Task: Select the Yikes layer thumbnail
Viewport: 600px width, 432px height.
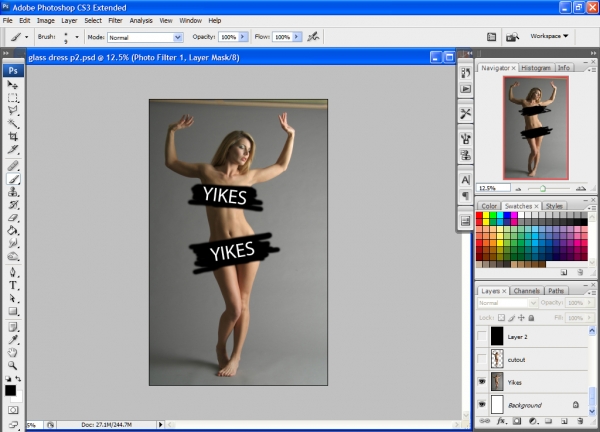Action: tap(497, 381)
